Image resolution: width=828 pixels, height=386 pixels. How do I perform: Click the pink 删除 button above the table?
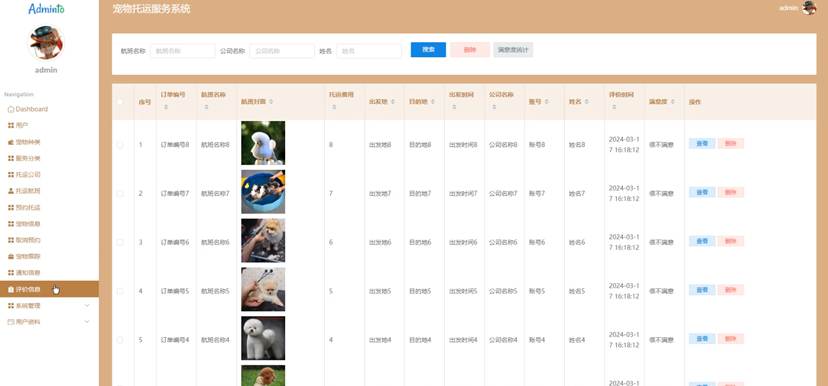point(470,50)
